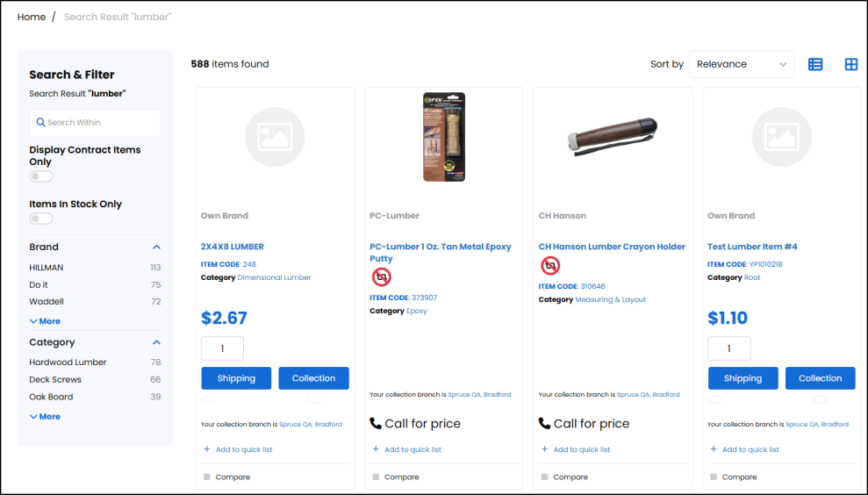The width and height of the screenshot is (868, 495).
Task: Switch to list view layout icon
Action: coord(815,64)
